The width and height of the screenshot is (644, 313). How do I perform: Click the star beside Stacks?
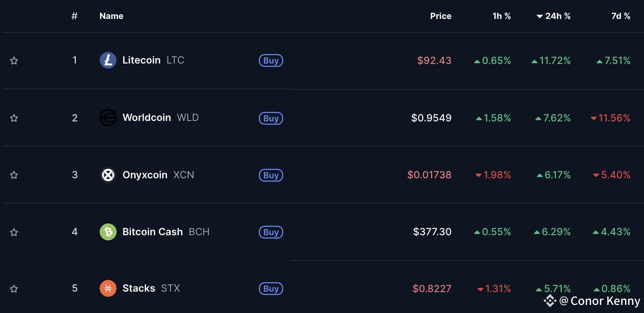[14, 288]
